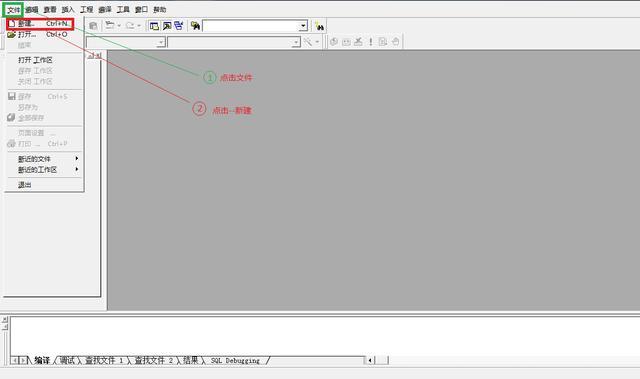Choose 打开工作区 from the file menu
The height and width of the screenshot is (379, 640).
pos(35,60)
